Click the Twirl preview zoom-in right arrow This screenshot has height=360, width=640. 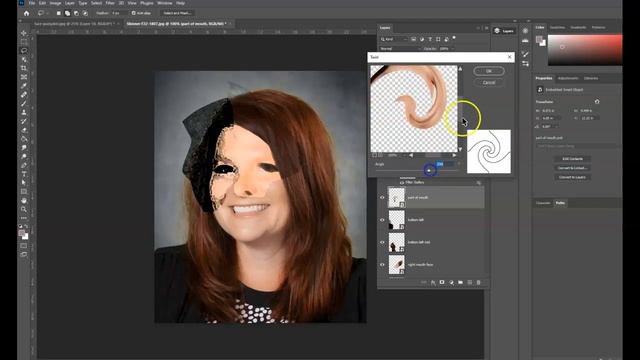pyautogui.click(x=454, y=155)
